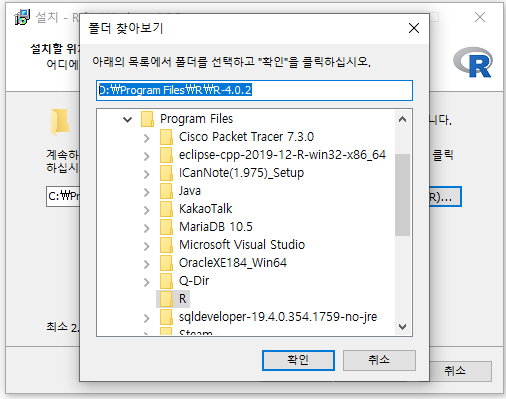506x399 pixels.
Task: Click the Microsoft Visual Studio folder icon
Action: (166, 245)
